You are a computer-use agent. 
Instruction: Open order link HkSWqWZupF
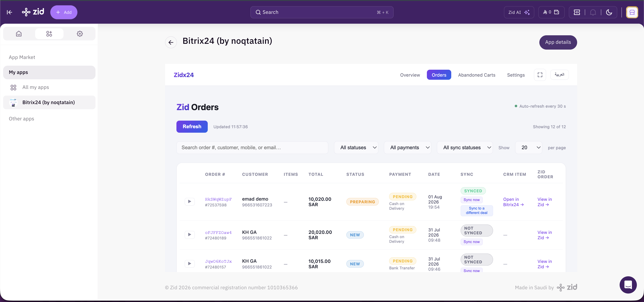point(218,199)
